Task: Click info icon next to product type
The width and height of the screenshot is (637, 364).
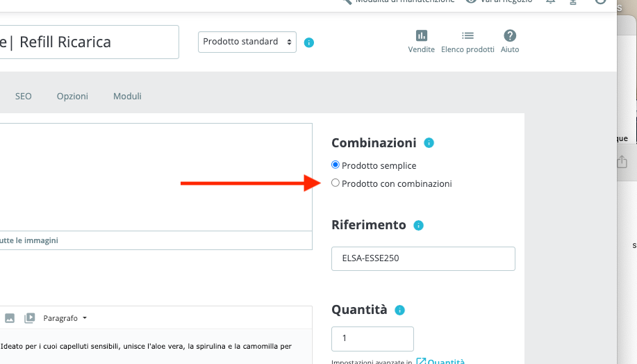Action: [x=309, y=42]
